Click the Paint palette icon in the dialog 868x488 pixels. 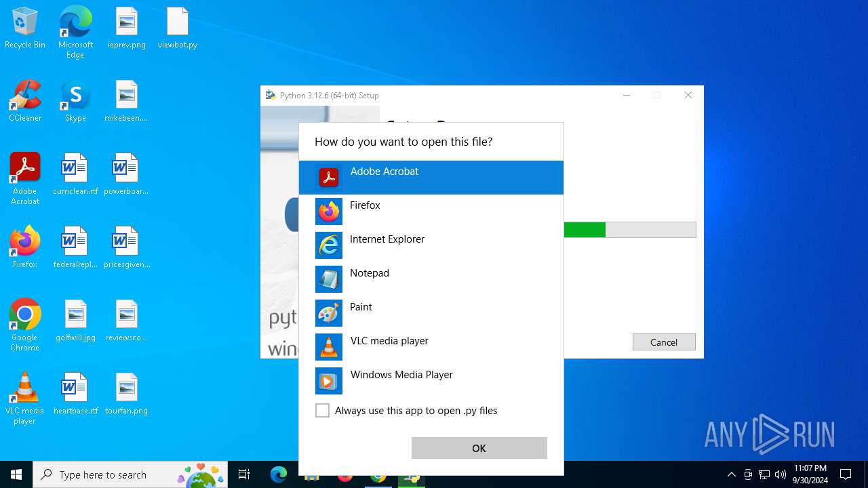tap(329, 313)
